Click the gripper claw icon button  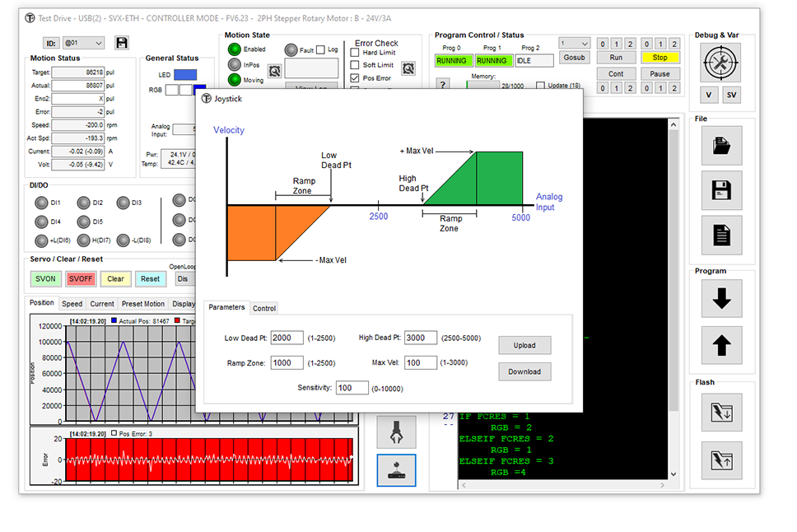396,431
